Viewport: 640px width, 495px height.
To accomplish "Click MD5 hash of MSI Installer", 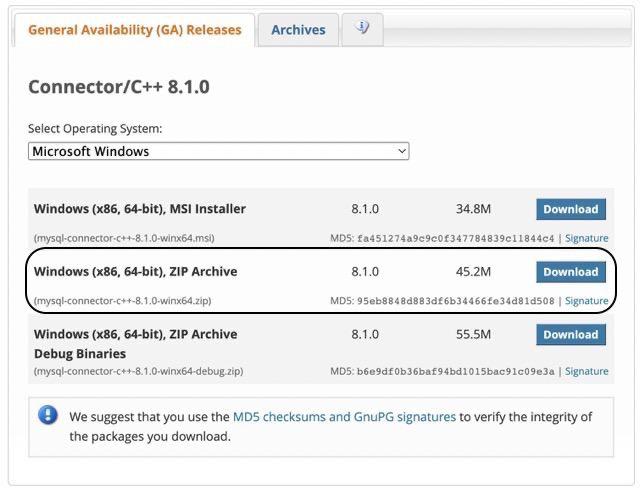I will pyautogui.click(x=455, y=238).
